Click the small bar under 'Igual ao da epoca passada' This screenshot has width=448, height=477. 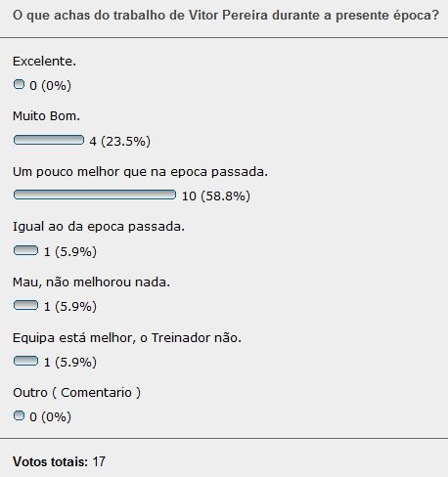[x=25, y=250]
